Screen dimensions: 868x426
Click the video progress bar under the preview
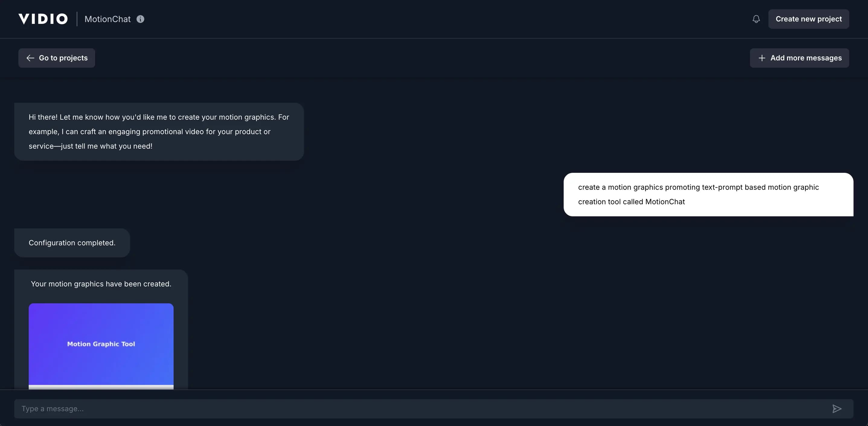[x=101, y=387]
